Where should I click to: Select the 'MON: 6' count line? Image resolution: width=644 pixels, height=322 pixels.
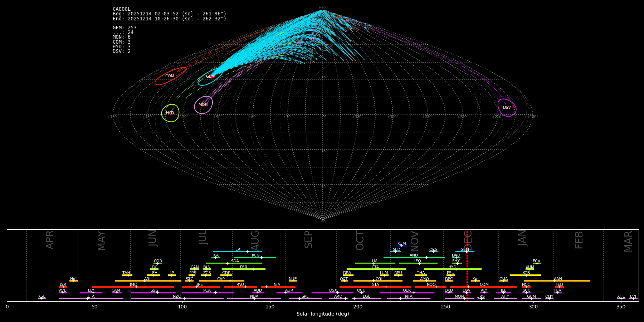122,37
